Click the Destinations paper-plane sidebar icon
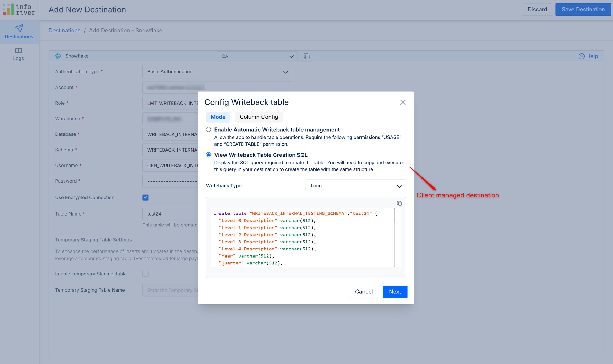The height and width of the screenshot is (364, 613). pyautogui.click(x=19, y=28)
